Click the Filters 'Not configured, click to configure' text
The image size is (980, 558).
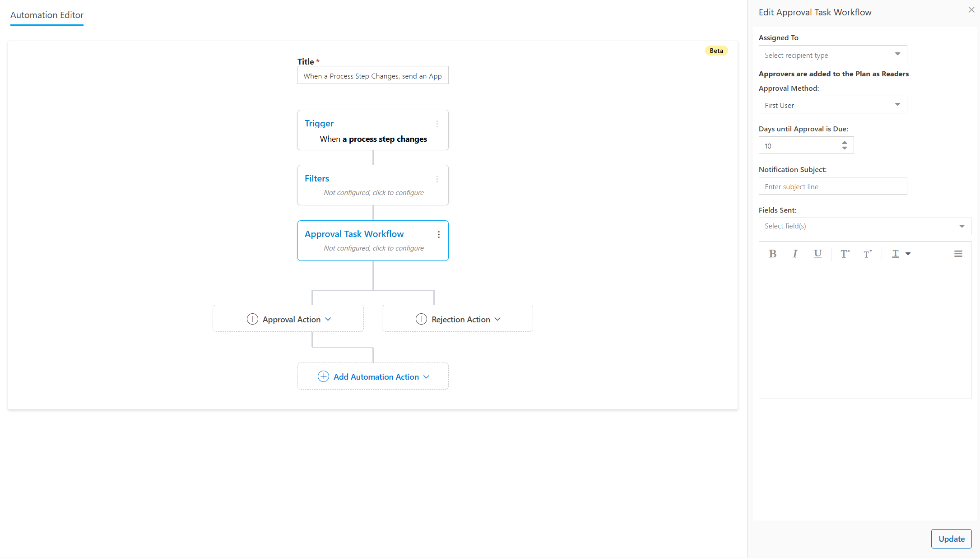click(373, 193)
